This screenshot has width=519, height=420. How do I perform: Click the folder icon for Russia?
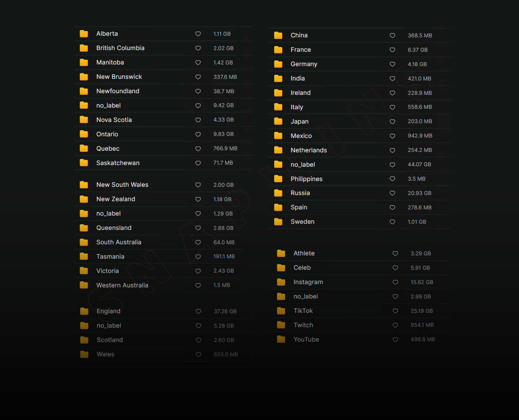click(278, 193)
